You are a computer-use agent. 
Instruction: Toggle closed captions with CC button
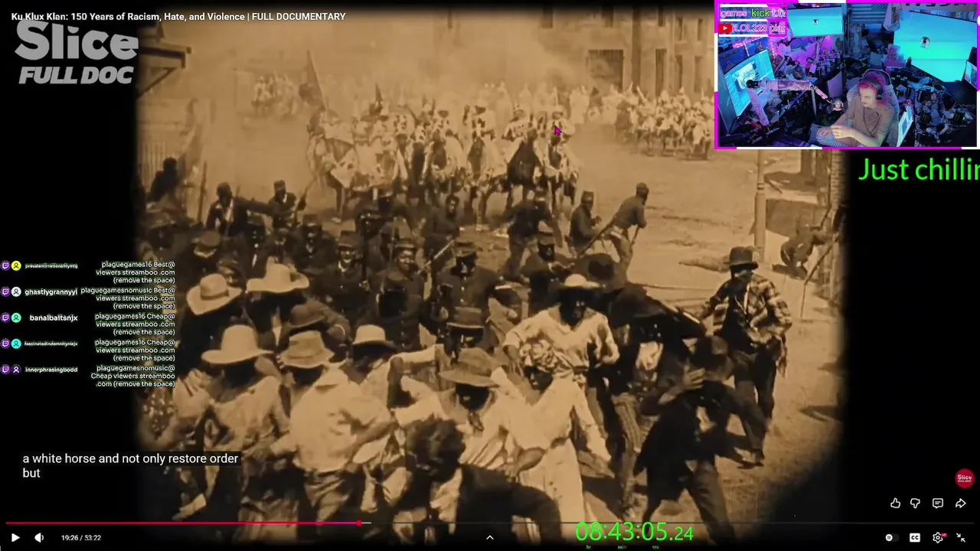pyautogui.click(x=914, y=538)
